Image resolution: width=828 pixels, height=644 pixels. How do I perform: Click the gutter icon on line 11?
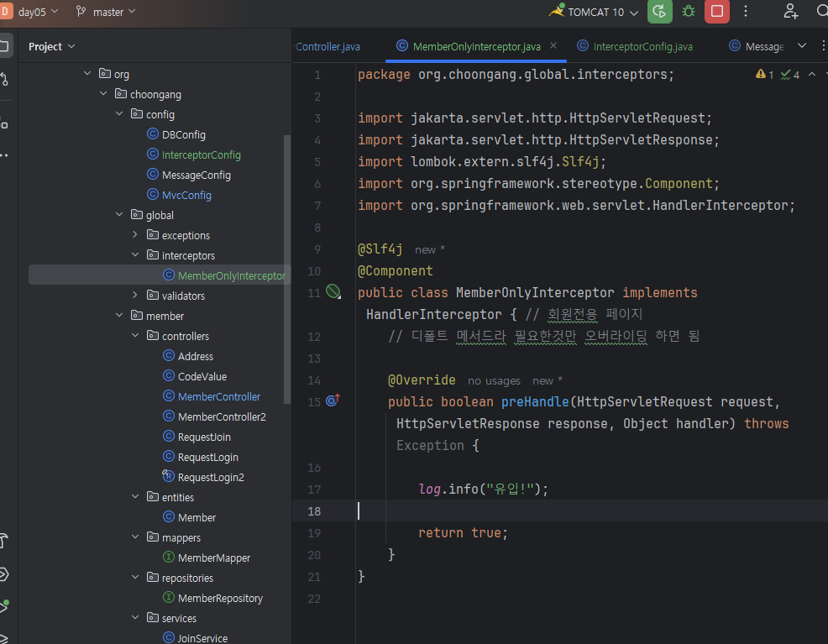pyautogui.click(x=333, y=291)
